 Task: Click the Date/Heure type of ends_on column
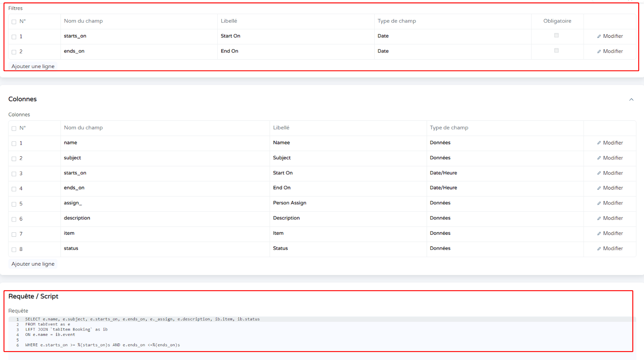(443, 188)
